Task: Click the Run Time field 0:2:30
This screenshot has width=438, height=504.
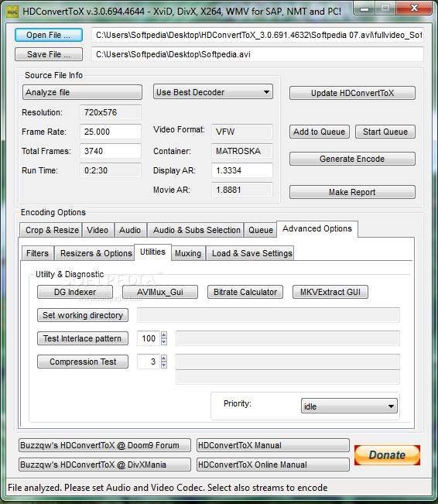Action: pos(111,170)
